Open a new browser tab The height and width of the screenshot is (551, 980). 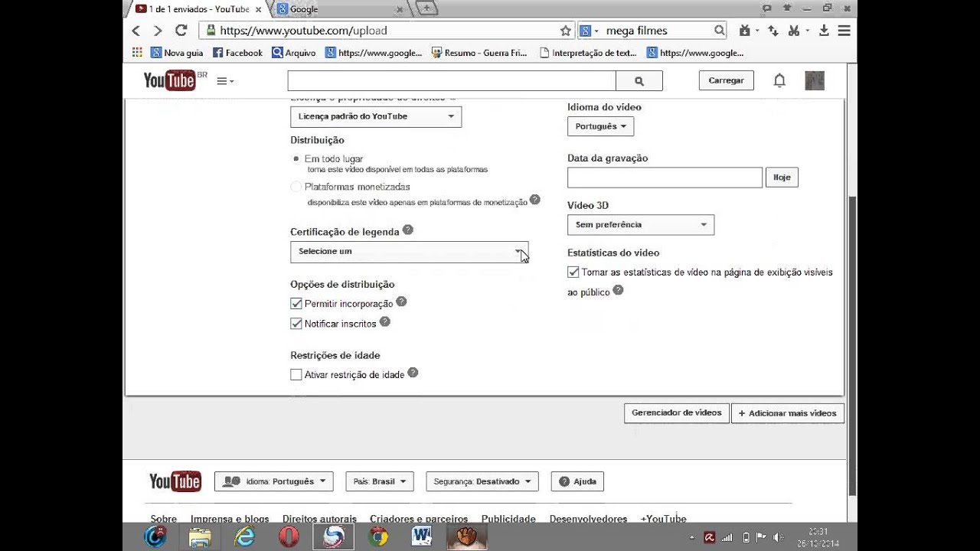pos(426,8)
